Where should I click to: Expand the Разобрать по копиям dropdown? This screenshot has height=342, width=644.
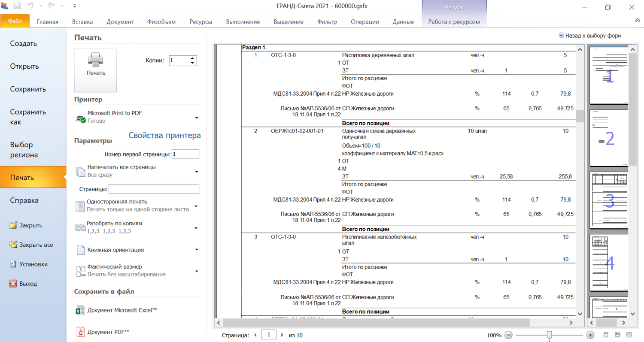click(197, 228)
